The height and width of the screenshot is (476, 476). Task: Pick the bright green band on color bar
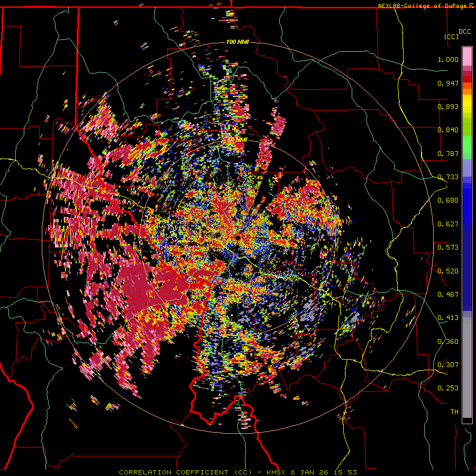point(467,144)
